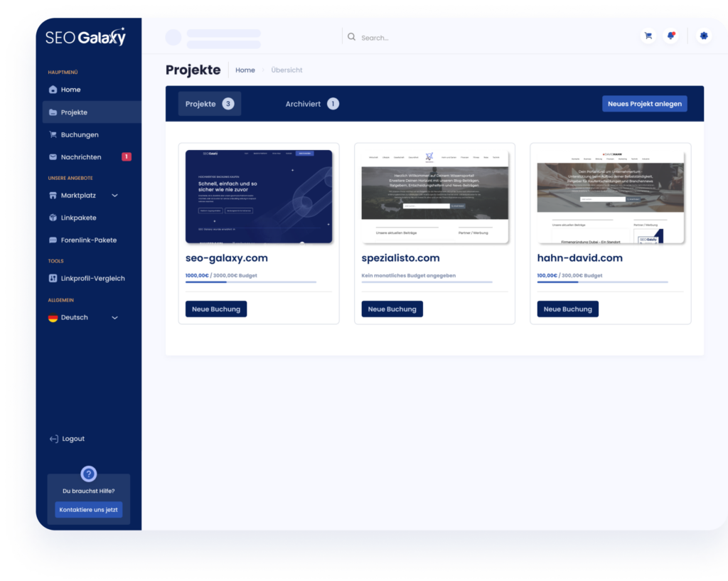
Task: Click Neue Buchung for seo-galaxy.com
Action: pyautogui.click(x=216, y=309)
